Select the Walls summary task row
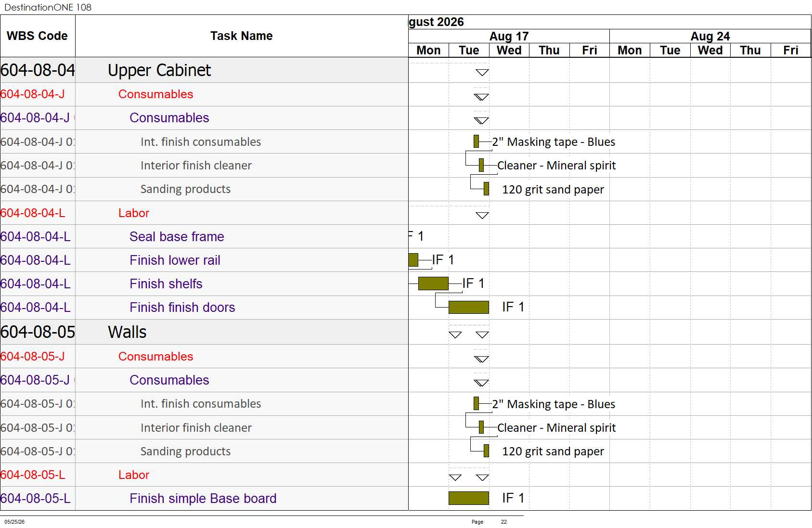This screenshot has width=812, height=528. [204, 332]
